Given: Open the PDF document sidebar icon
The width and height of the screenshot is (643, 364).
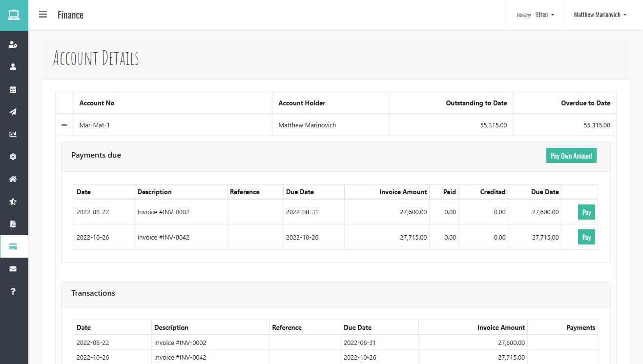Looking at the screenshot, I should click(x=13, y=224).
